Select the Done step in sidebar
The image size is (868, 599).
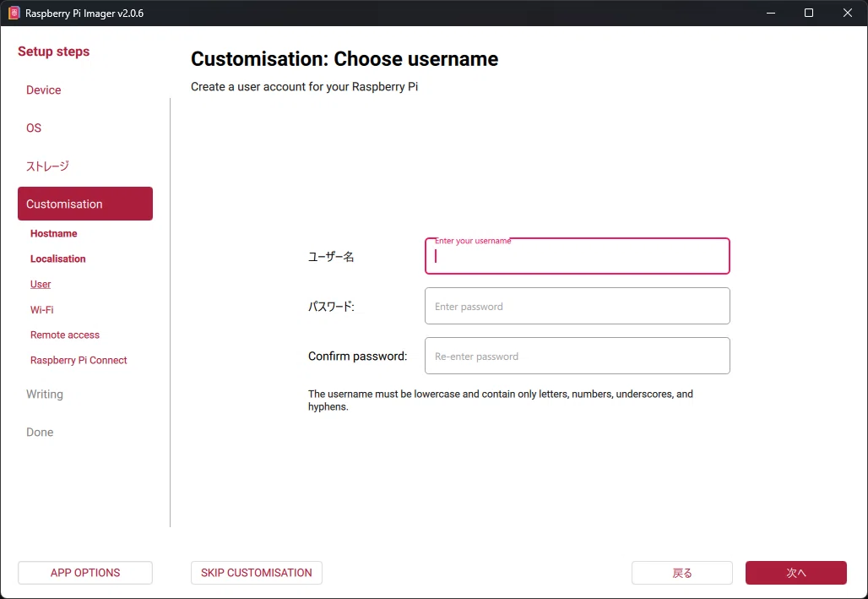[x=40, y=433]
